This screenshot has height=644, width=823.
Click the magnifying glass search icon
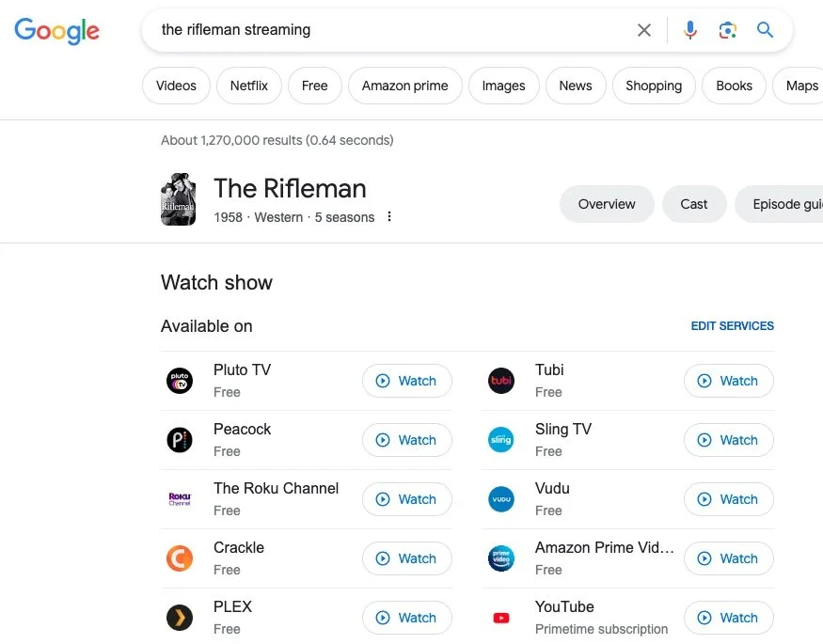click(766, 30)
